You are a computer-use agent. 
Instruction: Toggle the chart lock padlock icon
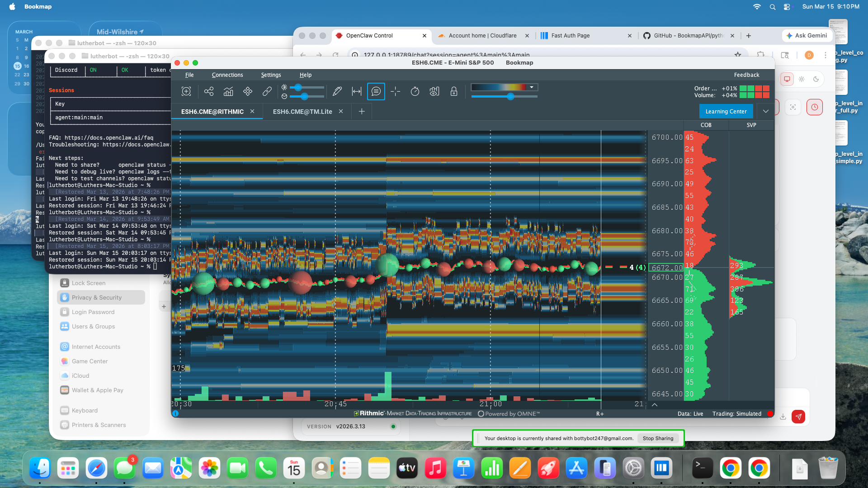pyautogui.click(x=454, y=92)
